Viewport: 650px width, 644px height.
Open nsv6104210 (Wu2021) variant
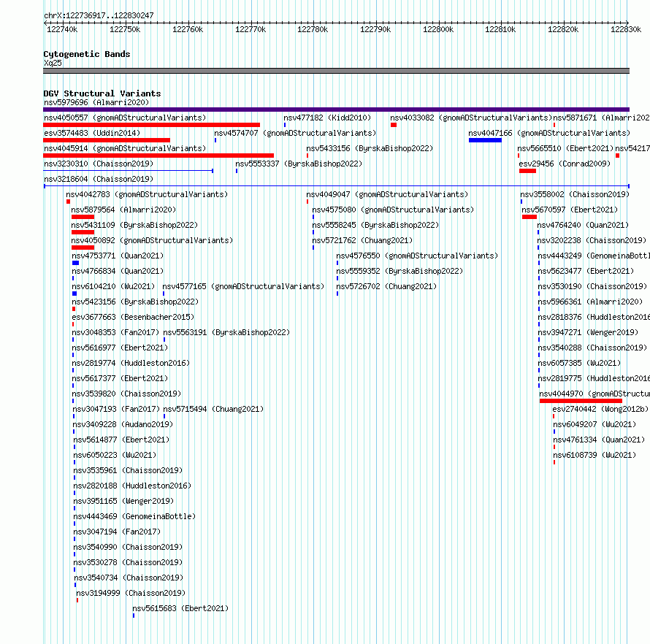[113, 286]
